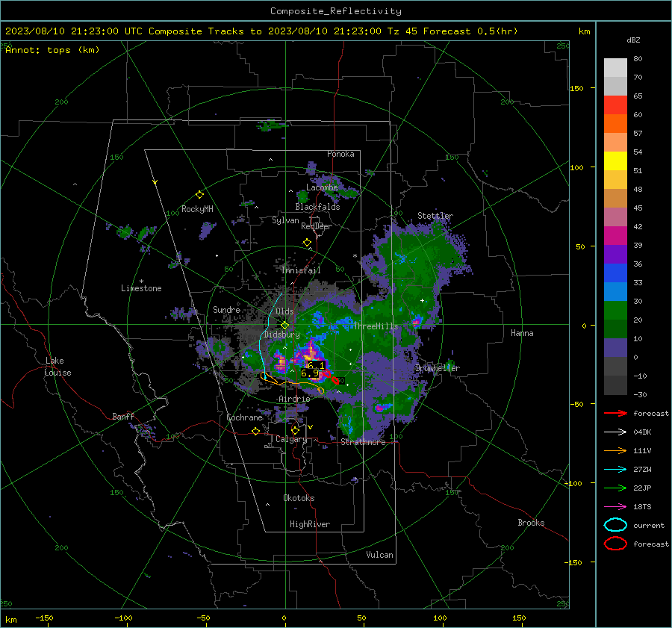Click the white 04DK arrow in legend
This screenshot has width=672, height=628.
(615, 432)
